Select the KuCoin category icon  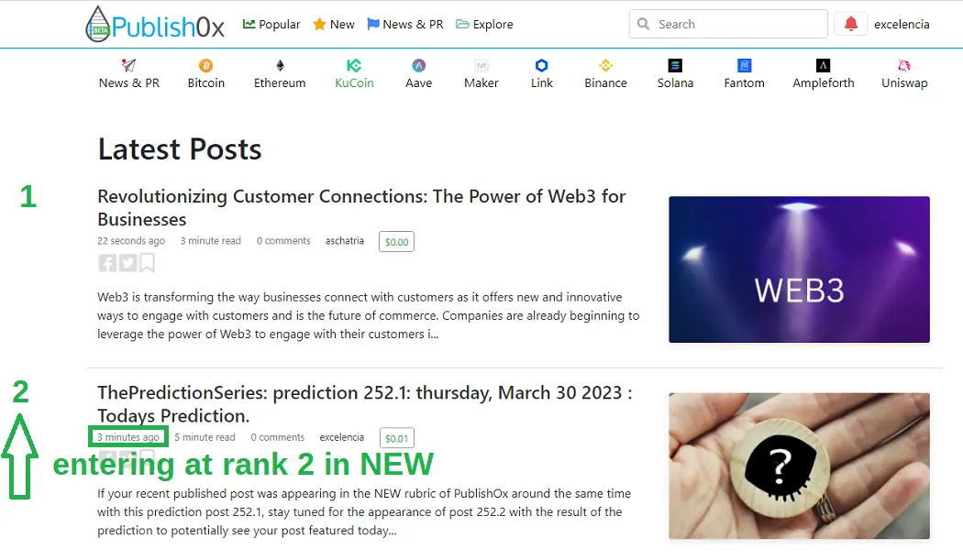[354, 65]
